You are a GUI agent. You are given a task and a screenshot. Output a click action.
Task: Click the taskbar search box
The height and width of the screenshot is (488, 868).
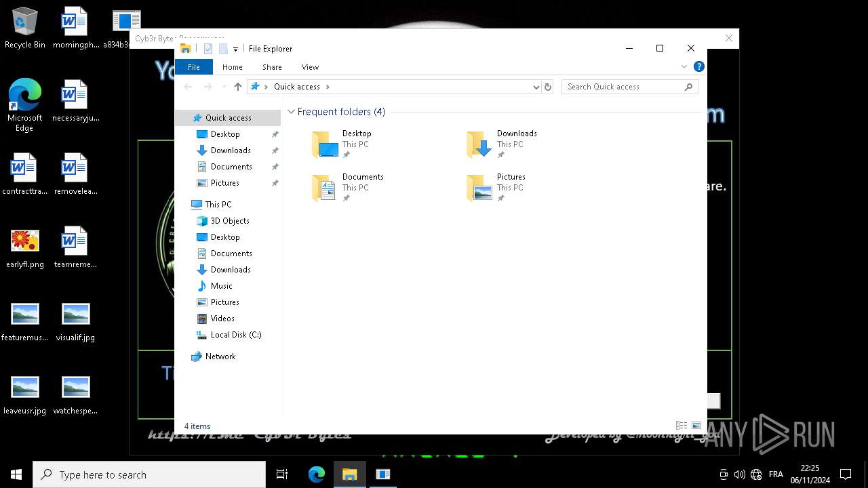pos(149,474)
